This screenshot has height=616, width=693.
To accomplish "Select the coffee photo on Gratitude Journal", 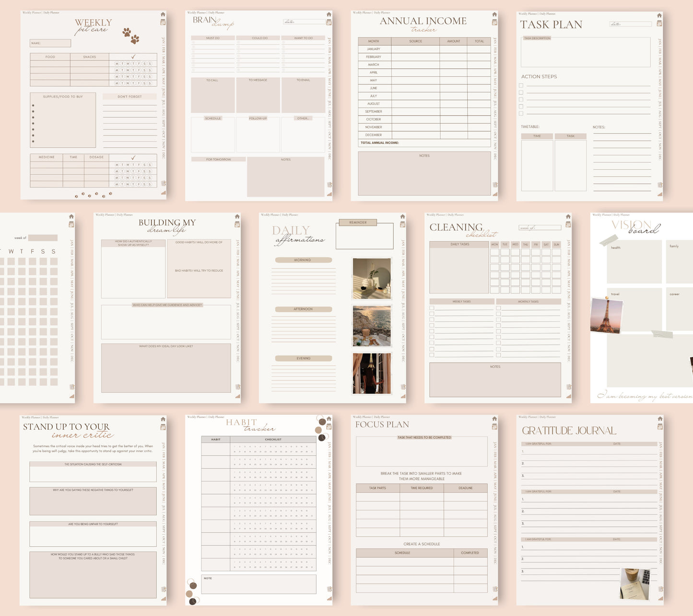I will coord(635,584).
